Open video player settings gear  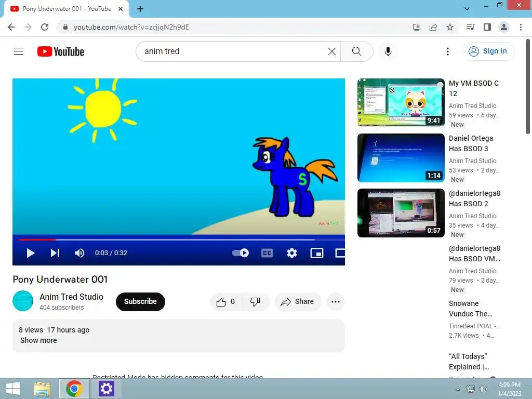[x=292, y=253]
